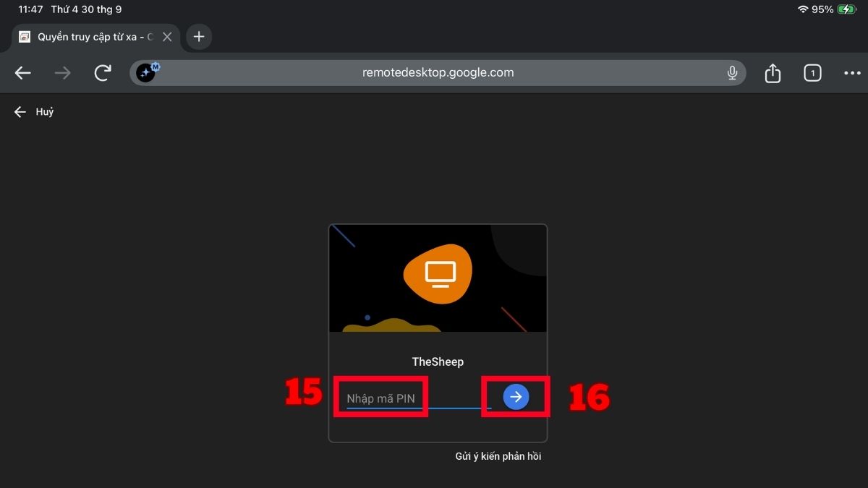Image resolution: width=868 pixels, height=488 pixels.
Task: Tap the battery indicator in status bar
Action: [846, 9]
